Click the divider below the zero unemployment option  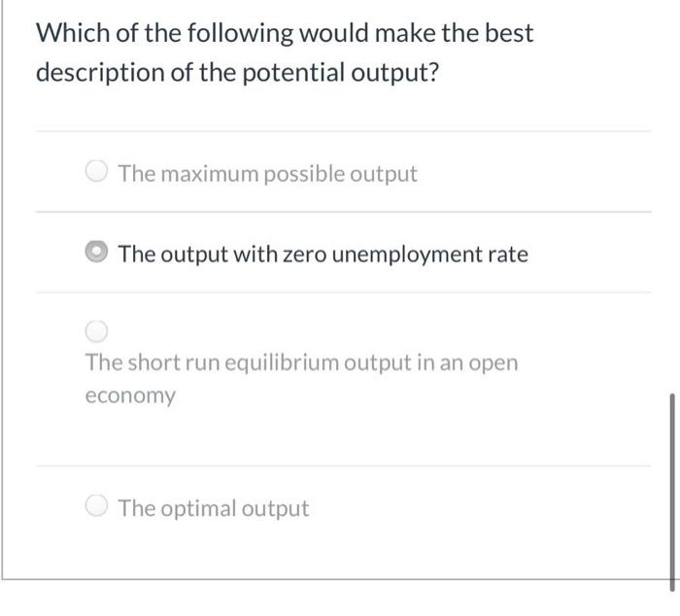(x=342, y=291)
